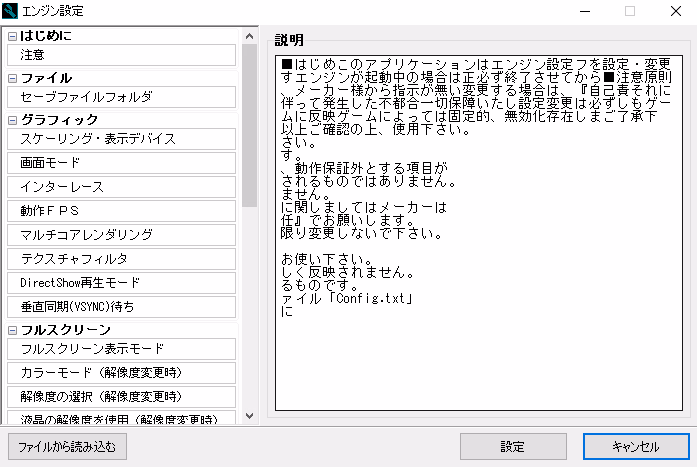The image size is (697, 467).
Task: Collapse the フルスクリーン section
Action: pos(12,331)
